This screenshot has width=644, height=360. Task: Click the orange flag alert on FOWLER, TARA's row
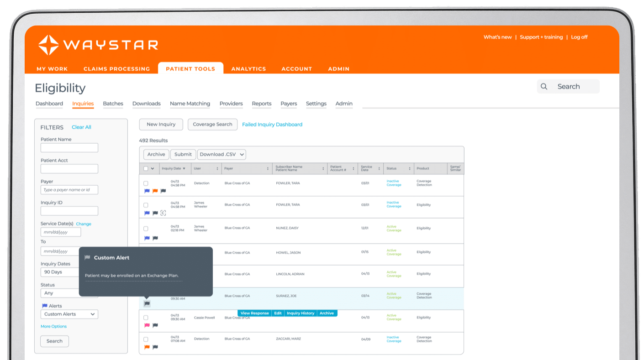click(154, 191)
